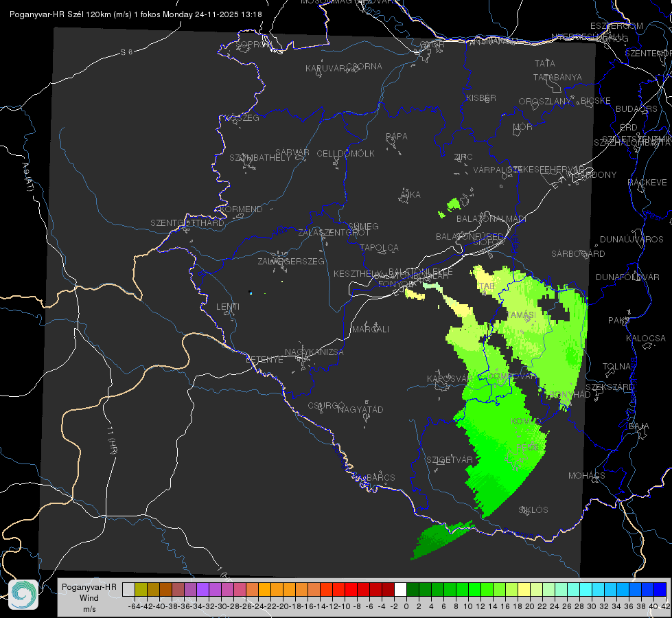Select the DUNAFÖLDVÁR town label

[627, 277]
